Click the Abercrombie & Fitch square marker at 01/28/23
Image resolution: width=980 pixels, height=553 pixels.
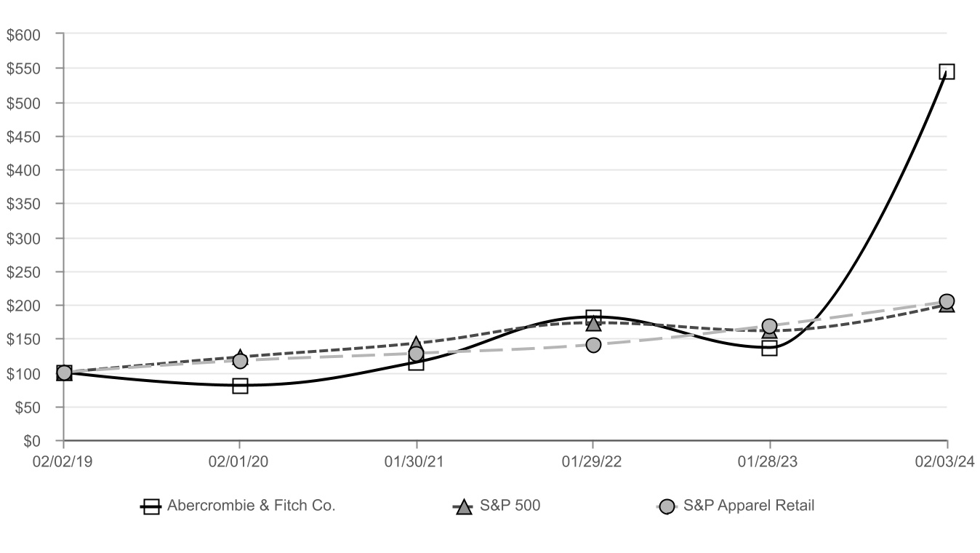point(769,349)
